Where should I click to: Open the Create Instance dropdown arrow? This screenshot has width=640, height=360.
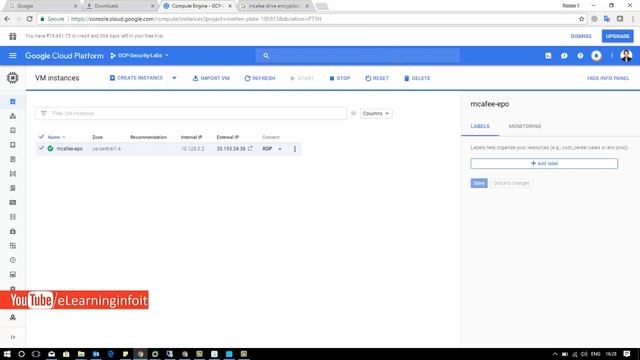click(x=174, y=78)
